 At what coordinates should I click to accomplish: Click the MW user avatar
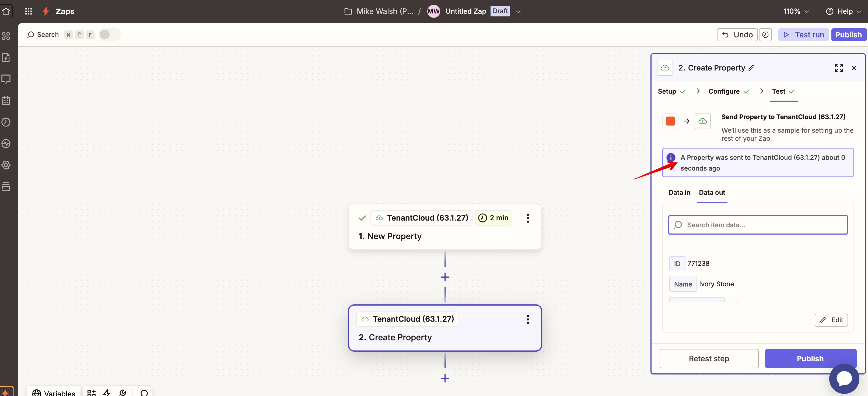[433, 11]
